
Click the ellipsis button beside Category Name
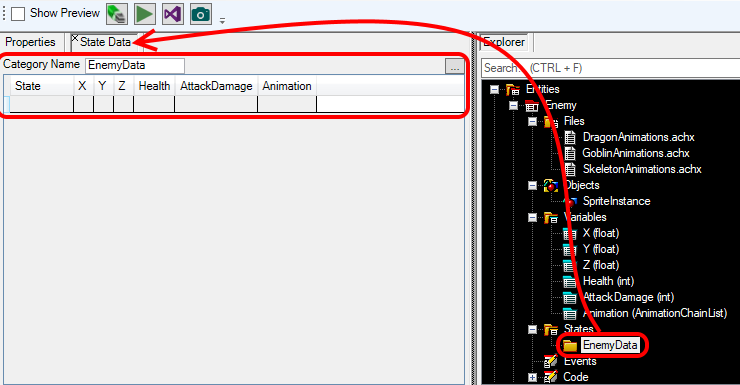[454, 67]
